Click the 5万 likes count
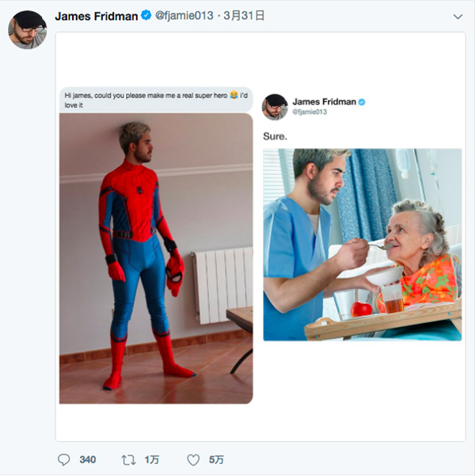 pos(216,459)
